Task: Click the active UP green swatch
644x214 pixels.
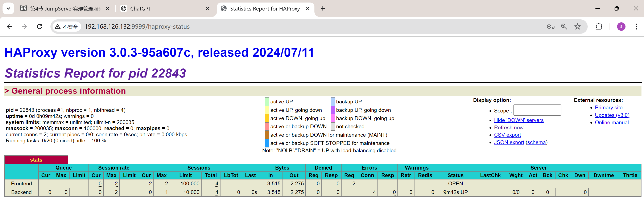Action: point(267,102)
